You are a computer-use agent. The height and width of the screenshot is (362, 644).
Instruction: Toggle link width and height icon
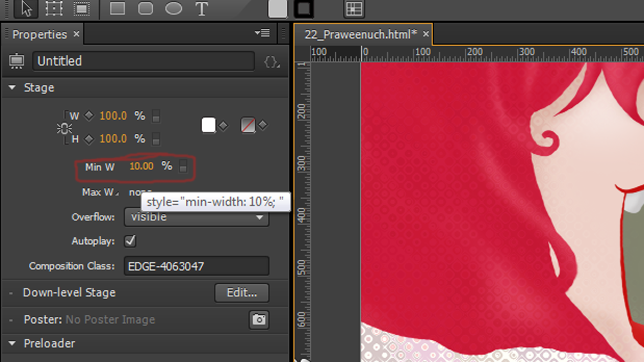coord(64,128)
